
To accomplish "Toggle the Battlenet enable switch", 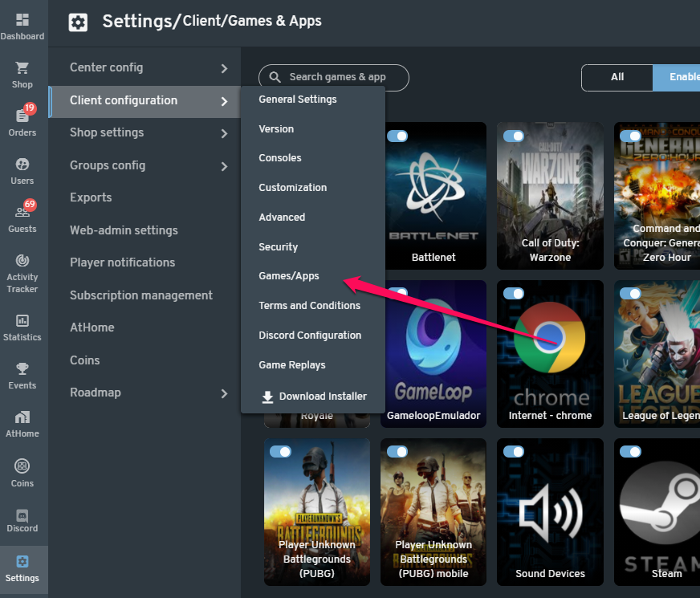I will coord(397,136).
